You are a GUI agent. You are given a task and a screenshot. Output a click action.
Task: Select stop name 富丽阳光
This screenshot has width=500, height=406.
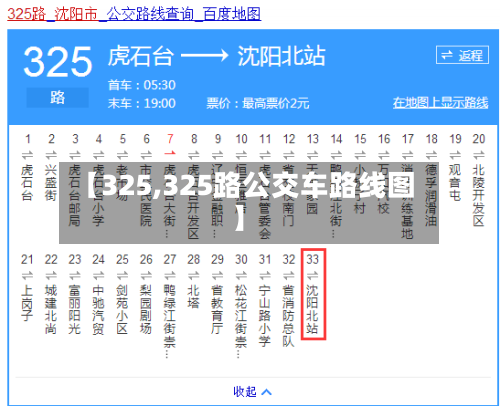click(75, 310)
